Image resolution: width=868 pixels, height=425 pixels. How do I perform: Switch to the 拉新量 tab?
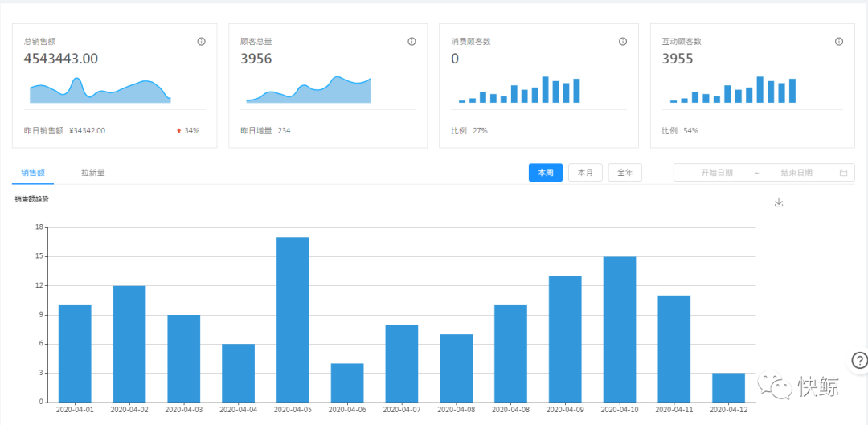click(92, 172)
